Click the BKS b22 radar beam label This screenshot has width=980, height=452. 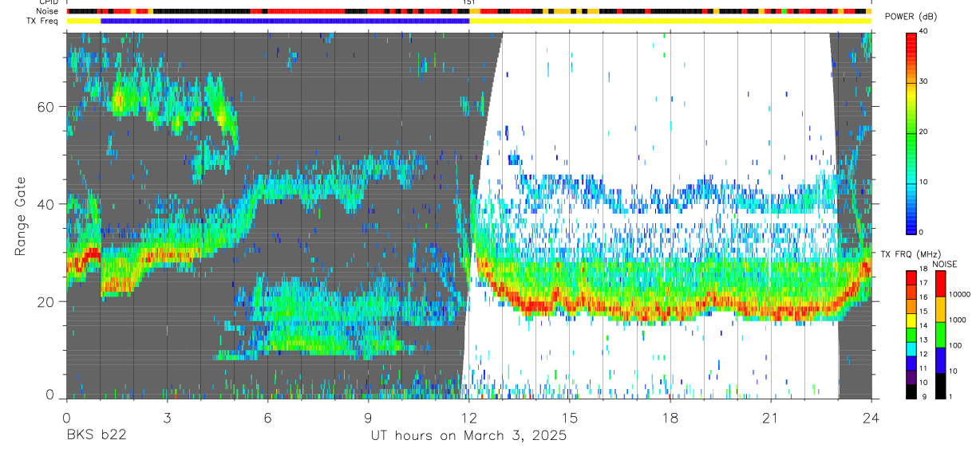point(96,436)
